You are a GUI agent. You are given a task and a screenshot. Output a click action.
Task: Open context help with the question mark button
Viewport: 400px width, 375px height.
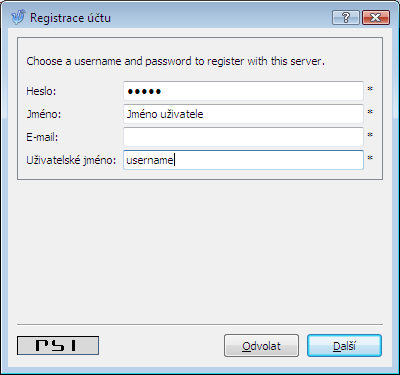pos(346,17)
